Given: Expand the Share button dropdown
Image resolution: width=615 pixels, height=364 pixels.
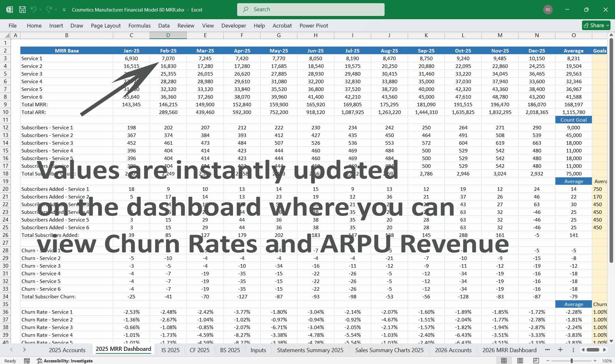Looking at the screenshot, I should pos(607,25).
